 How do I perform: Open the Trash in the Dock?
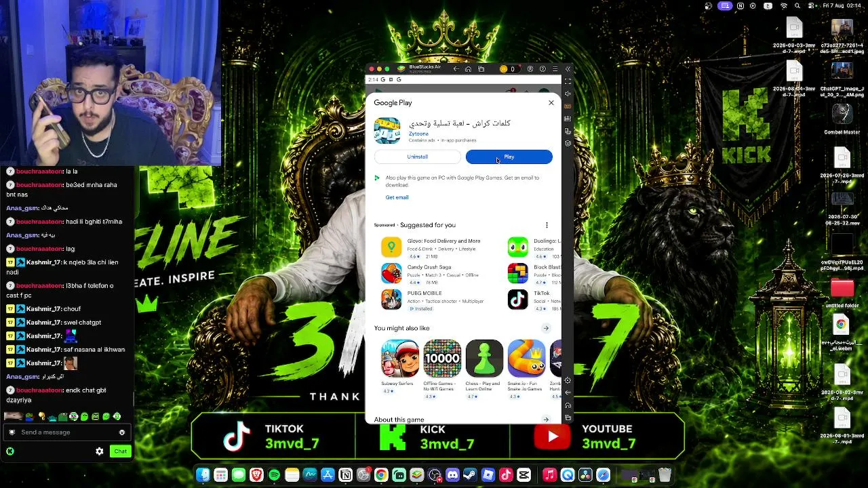coord(665,475)
